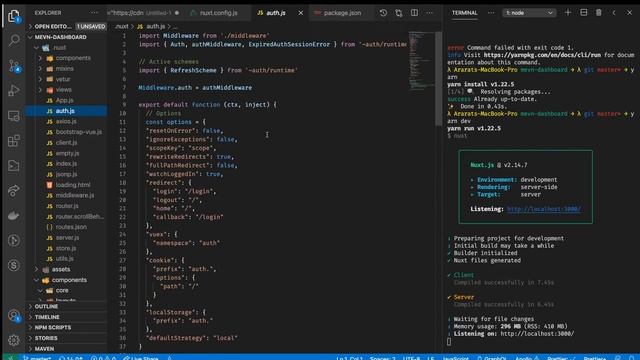Image resolution: width=640 pixels, height=360 pixels.
Task: Kill the terminal with trash icon
Action: [599, 13]
